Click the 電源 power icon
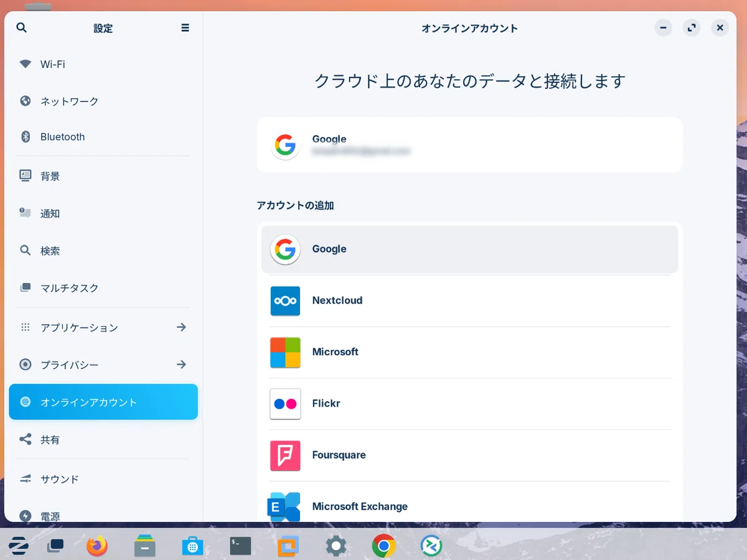The image size is (747, 560). [26, 516]
